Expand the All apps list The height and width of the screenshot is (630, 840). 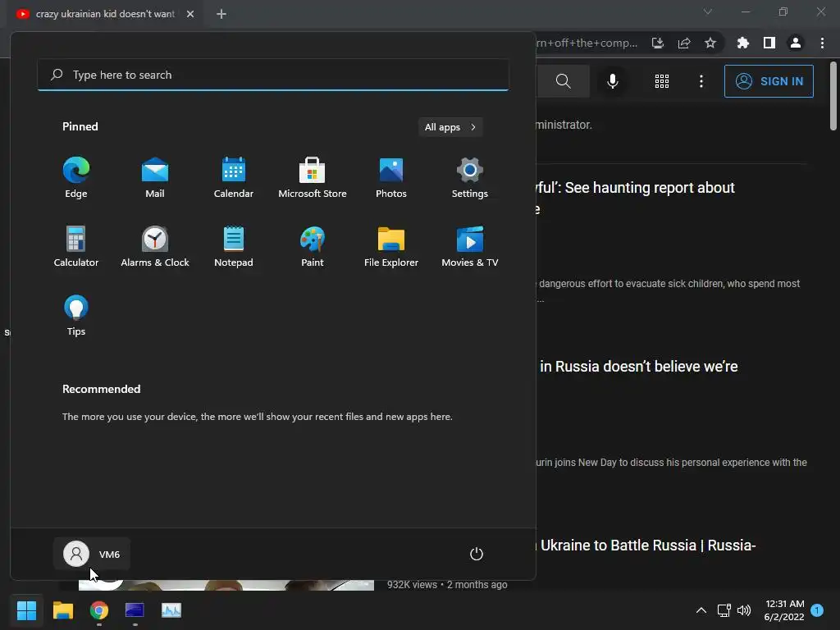click(450, 127)
